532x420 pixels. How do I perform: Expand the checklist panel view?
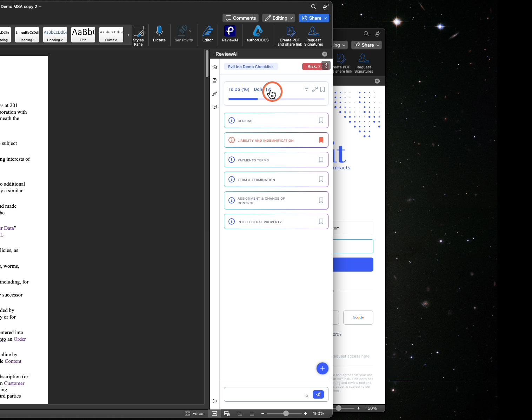tap(315, 89)
